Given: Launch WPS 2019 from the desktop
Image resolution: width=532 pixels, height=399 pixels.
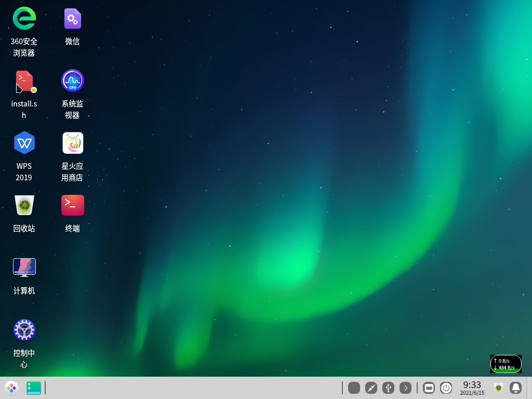Looking at the screenshot, I should click(24, 143).
